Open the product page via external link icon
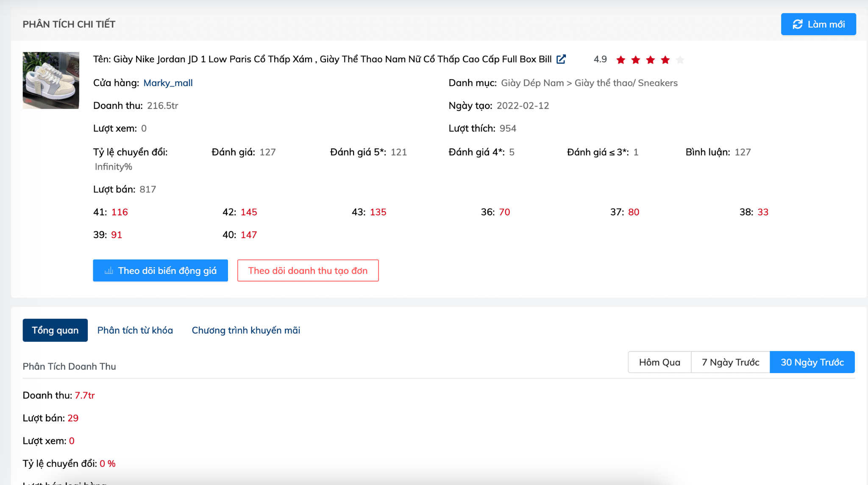 coord(562,59)
